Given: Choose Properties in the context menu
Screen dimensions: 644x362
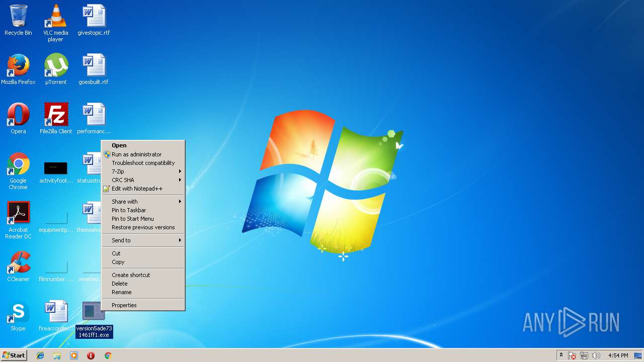Looking at the screenshot, I should tap(143, 305).
